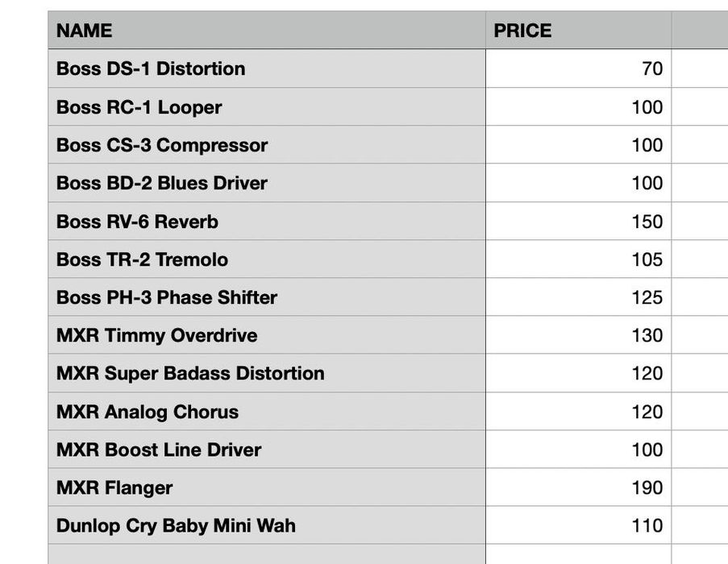The width and height of the screenshot is (728, 564).
Task: Click the price cell showing 150
Action: (577, 222)
